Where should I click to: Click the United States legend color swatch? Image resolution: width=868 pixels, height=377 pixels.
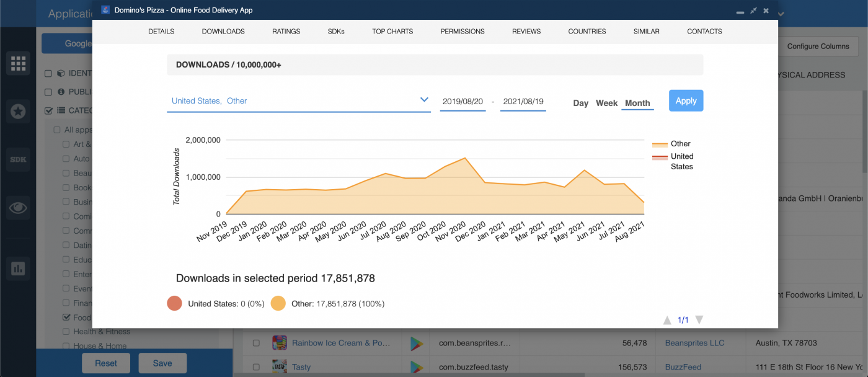pyautogui.click(x=660, y=157)
